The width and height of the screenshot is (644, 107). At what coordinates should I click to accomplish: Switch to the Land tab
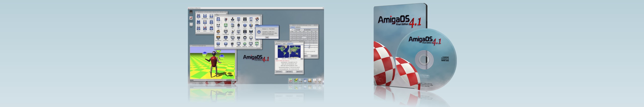[284, 44]
